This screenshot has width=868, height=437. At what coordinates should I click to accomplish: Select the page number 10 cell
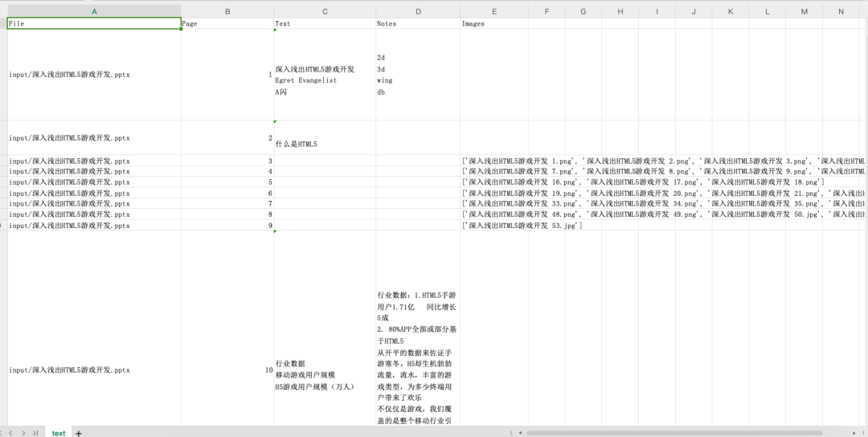(x=227, y=370)
